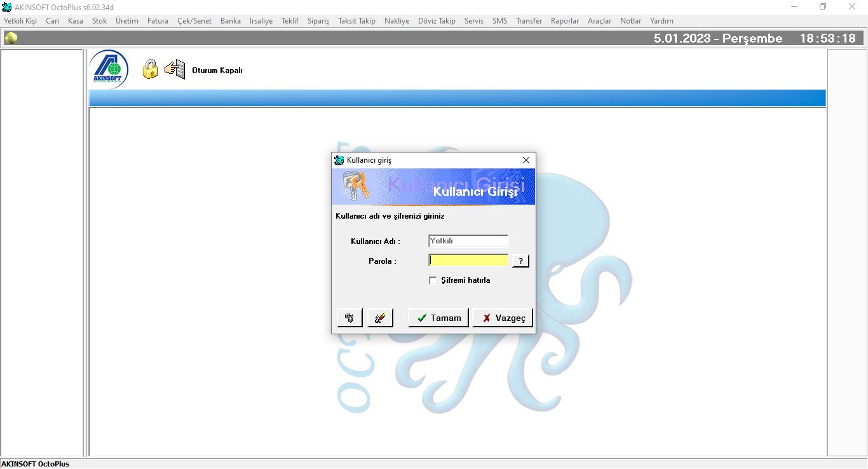
Task: Click the pointing hand login icon
Action: point(175,69)
